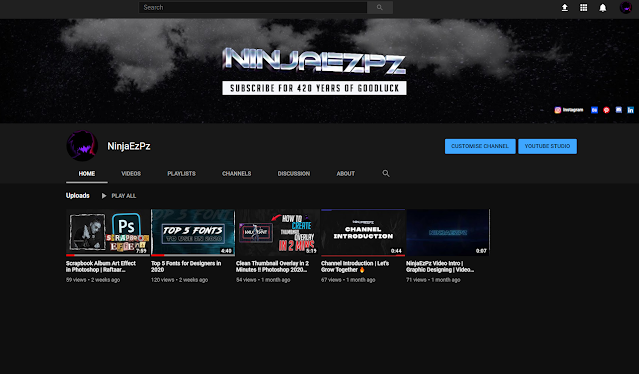Open the Clean Thumbnail Overlay video thumbnail
Image resolution: width=639 pixels, height=374 pixels.
click(x=278, y=233)
